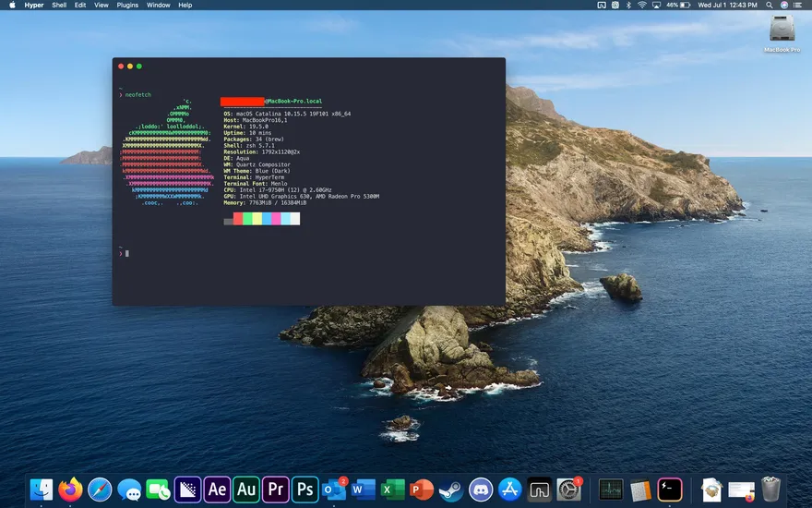The width and height of the screenshot is (812, 508).
Task: Open the Help menu
Action: [x=185, y=6]
